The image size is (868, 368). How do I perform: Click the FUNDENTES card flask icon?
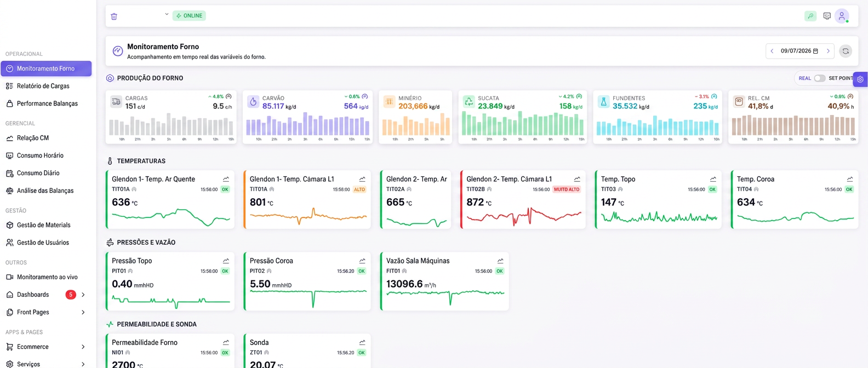point(603,102)
